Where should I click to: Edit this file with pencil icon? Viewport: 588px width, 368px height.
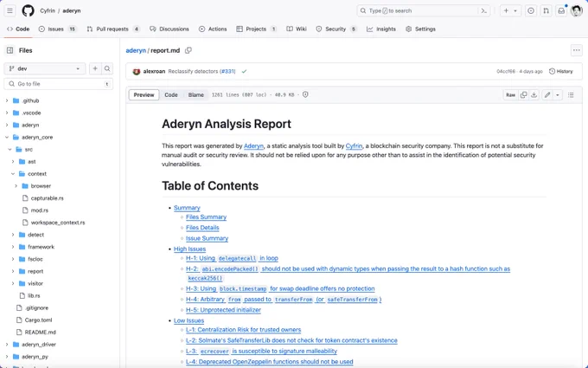tap(547, 95)
